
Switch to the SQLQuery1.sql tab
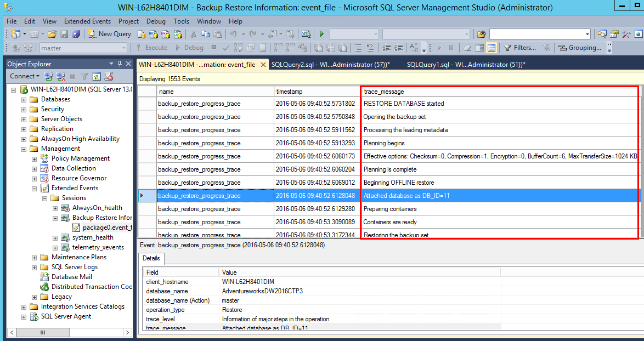click(x=466, y=65)
